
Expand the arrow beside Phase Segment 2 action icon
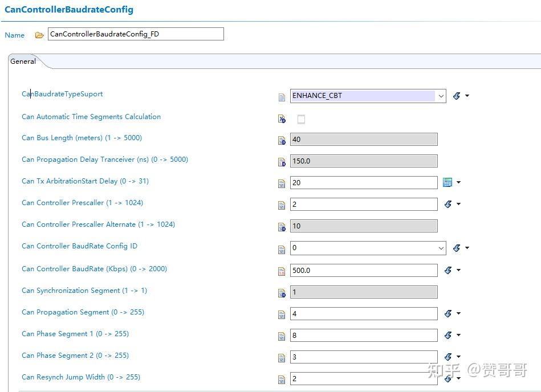click(458, 357)
